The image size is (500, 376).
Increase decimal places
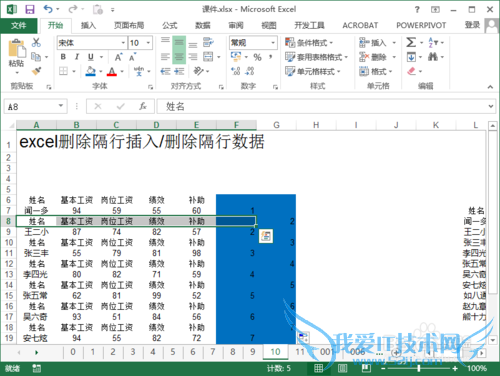(236, 71)
